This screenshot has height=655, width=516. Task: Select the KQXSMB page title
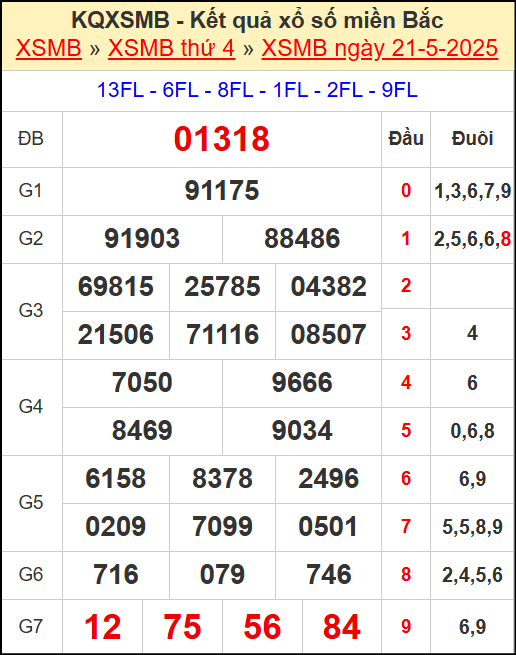click(x=257, y=20)
